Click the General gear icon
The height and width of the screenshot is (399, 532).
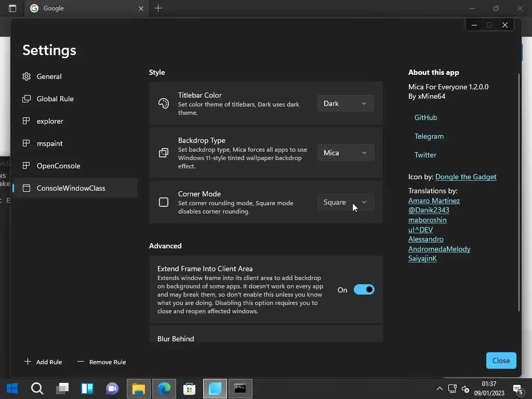(x=26, y=76)
